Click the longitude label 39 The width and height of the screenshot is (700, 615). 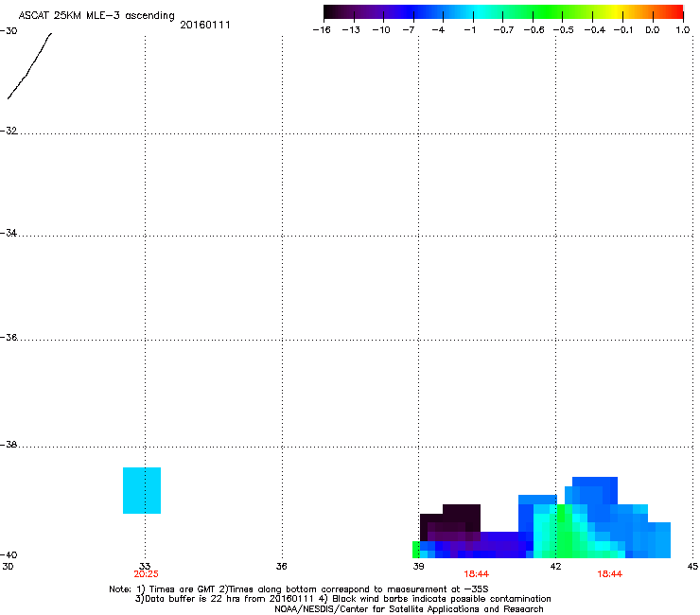click(418, 567)
